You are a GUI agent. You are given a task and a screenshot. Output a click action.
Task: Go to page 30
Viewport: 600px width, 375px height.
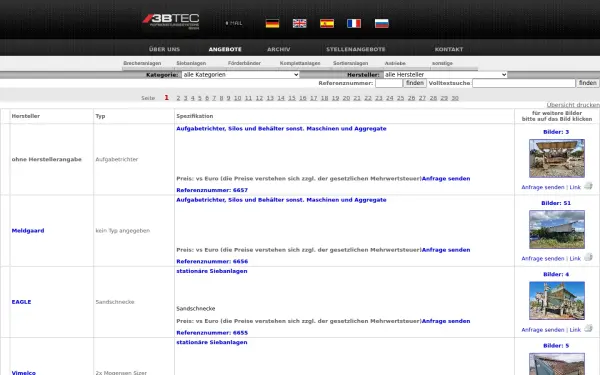pyautogui.click(x=455, y=98)
